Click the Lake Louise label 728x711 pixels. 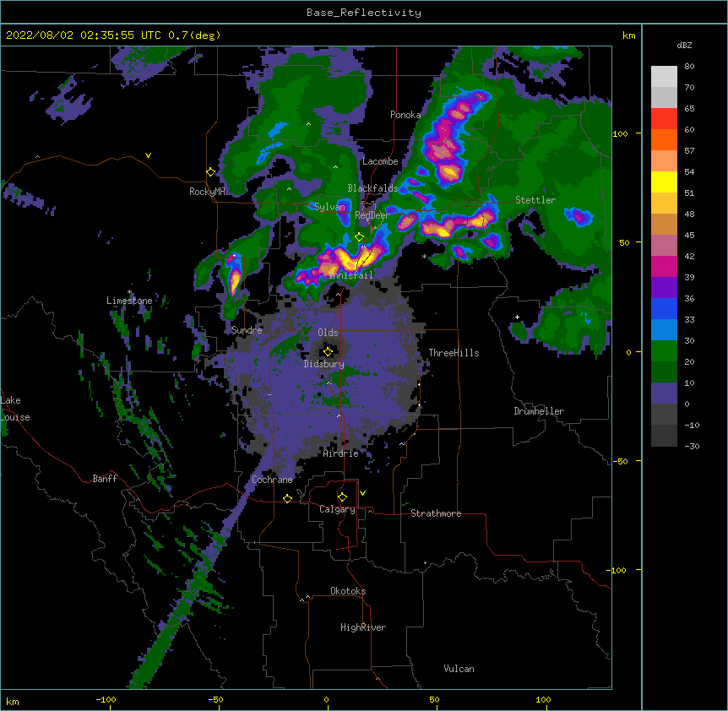point(15,409)
